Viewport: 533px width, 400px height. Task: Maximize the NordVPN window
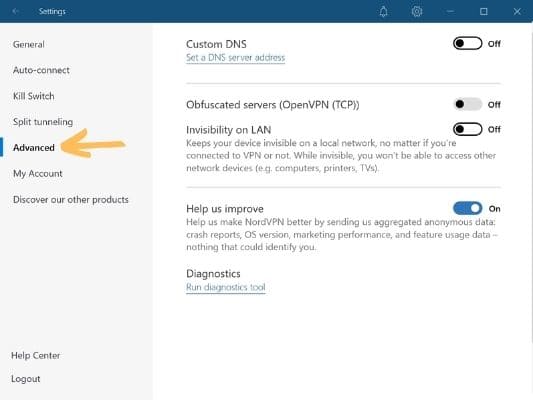coord(483,12)
